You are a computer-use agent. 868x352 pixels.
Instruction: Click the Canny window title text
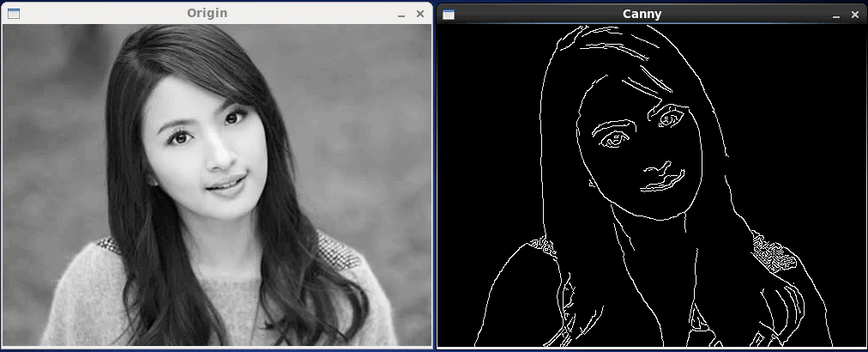coord(642,14)
